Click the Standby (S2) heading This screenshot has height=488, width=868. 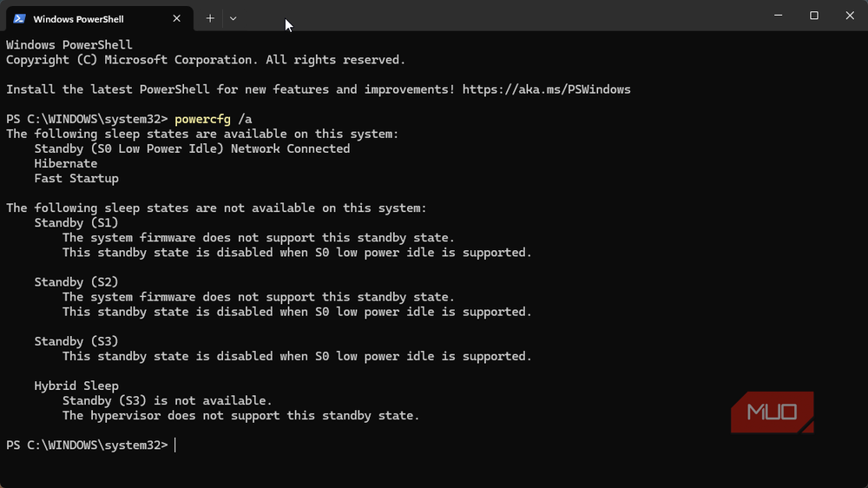[76, 282]
